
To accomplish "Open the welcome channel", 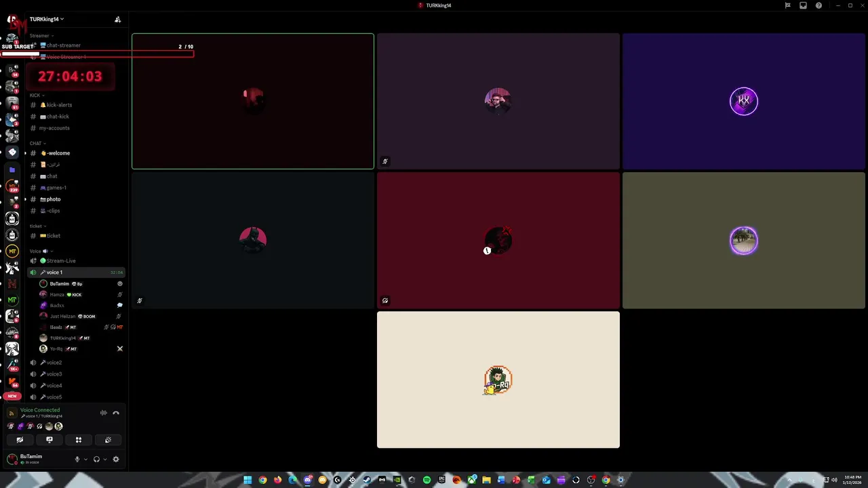I will point(76,153).
